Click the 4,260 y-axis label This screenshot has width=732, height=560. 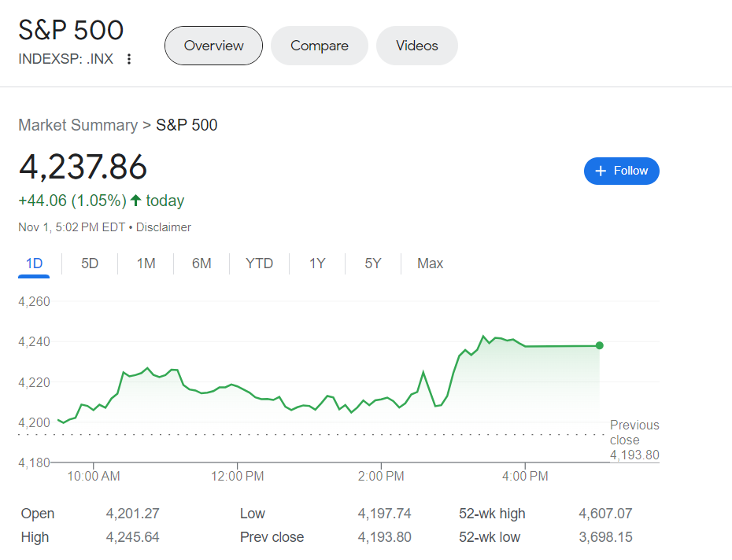tap(34, 301)
